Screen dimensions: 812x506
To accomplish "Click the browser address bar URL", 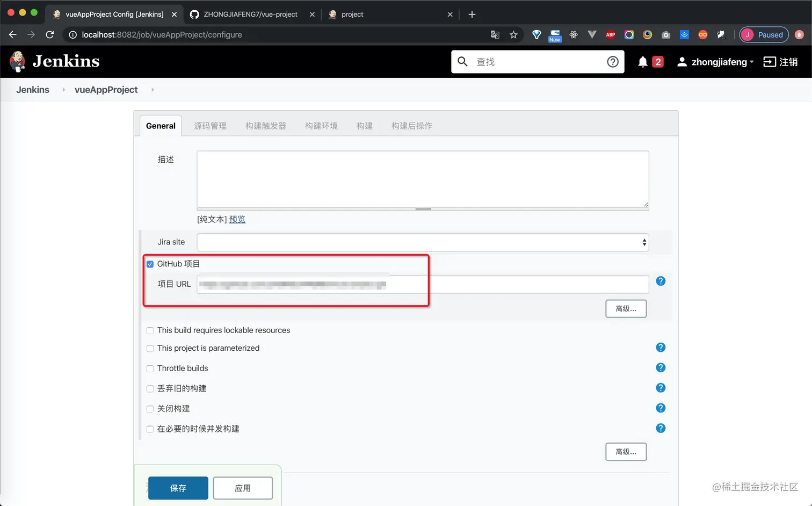I will tap(162, 34).
